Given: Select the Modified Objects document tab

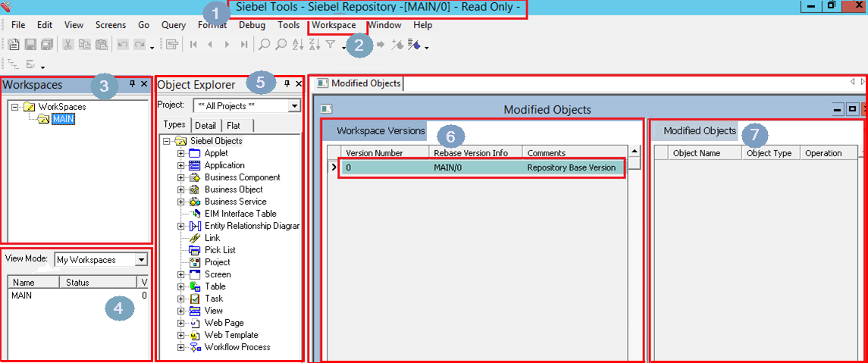Looking at the screenshot, I should coord(360,83).
